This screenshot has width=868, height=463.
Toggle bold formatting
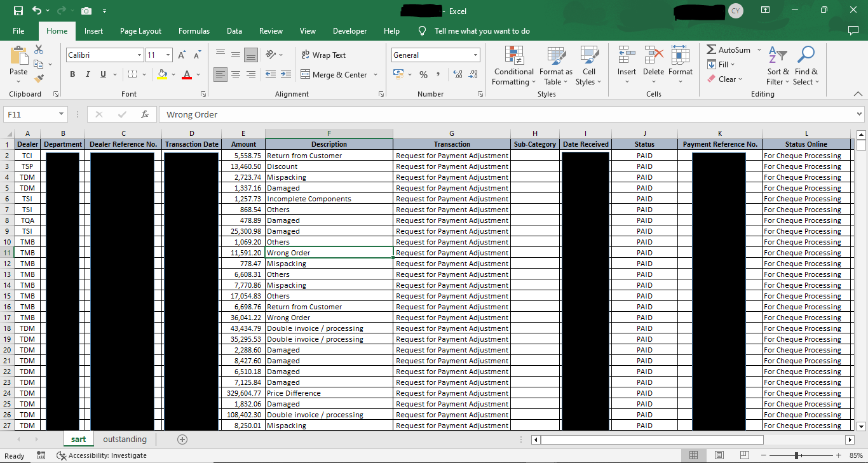click(x=72, y=75)
